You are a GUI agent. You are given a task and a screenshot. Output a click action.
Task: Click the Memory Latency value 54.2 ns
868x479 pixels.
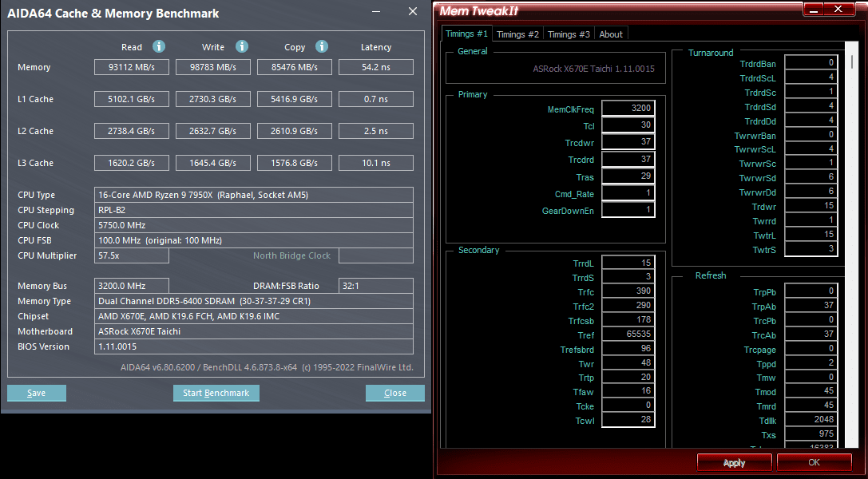(x=376, y=67)
